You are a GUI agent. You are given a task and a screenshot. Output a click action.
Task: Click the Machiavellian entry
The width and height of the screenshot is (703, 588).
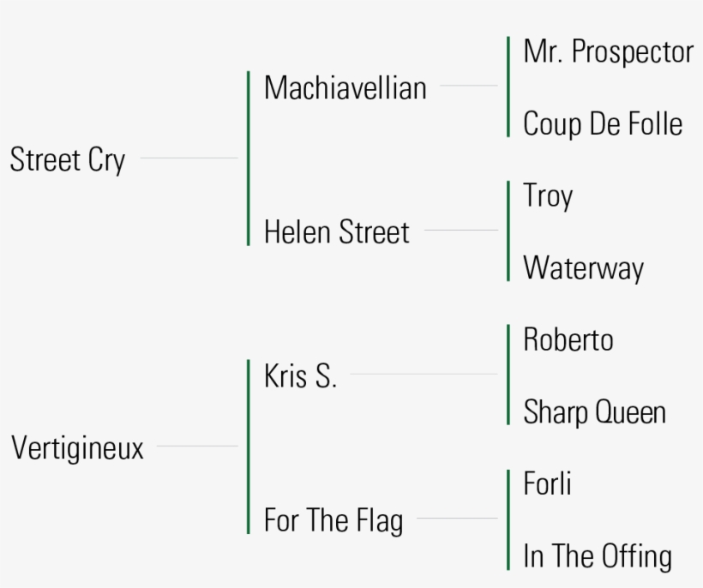[345, 87]
